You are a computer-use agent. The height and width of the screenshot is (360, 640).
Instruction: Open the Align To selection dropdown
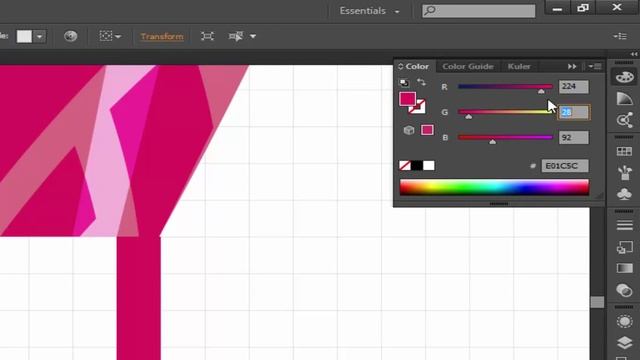point(110,36)
